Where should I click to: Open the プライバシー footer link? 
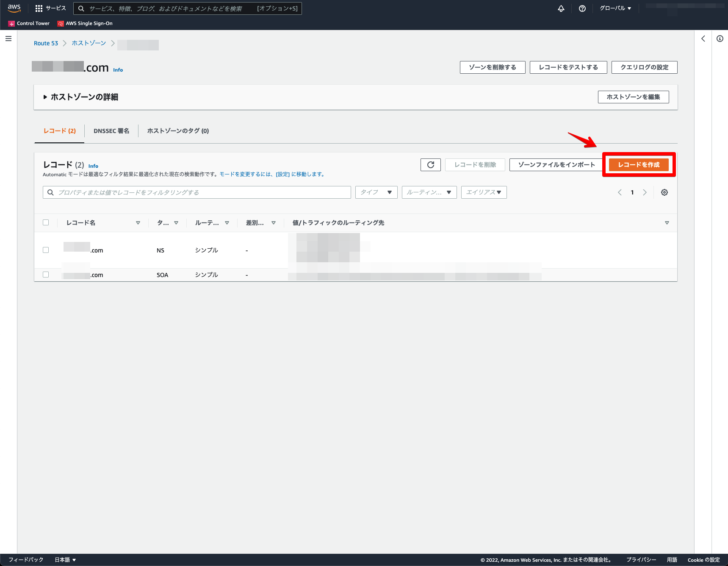point(641,560)
